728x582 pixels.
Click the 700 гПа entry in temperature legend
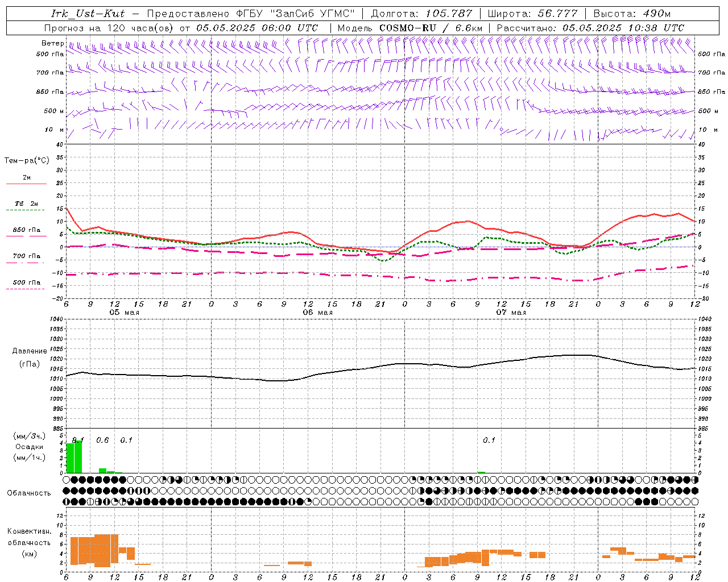tap(27, 256)
